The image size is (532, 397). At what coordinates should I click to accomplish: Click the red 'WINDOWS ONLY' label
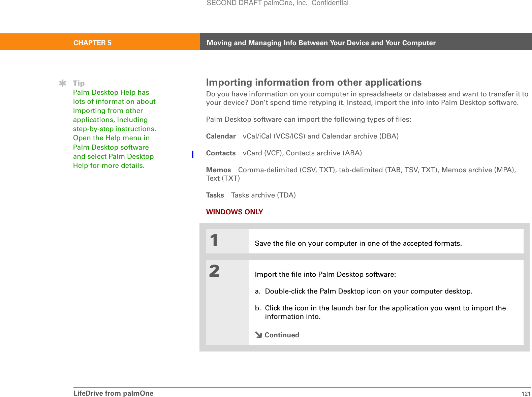coord(234,212)
